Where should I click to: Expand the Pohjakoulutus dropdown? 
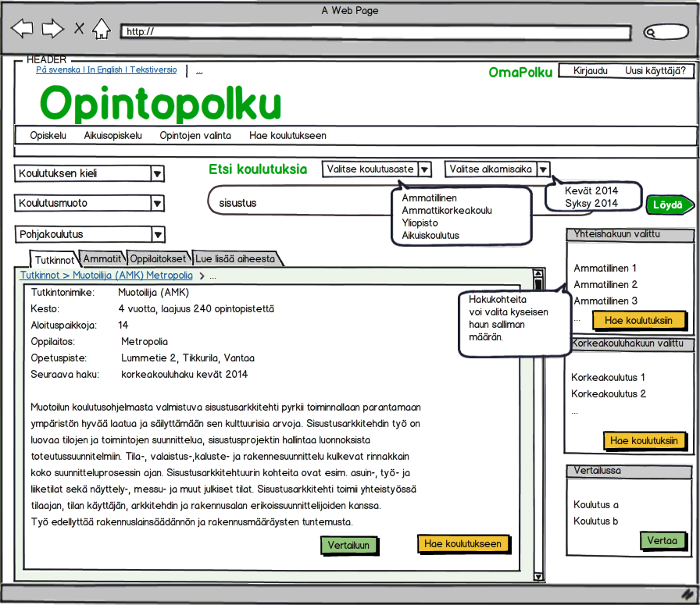pyautogui.click(x=90, y=235)
